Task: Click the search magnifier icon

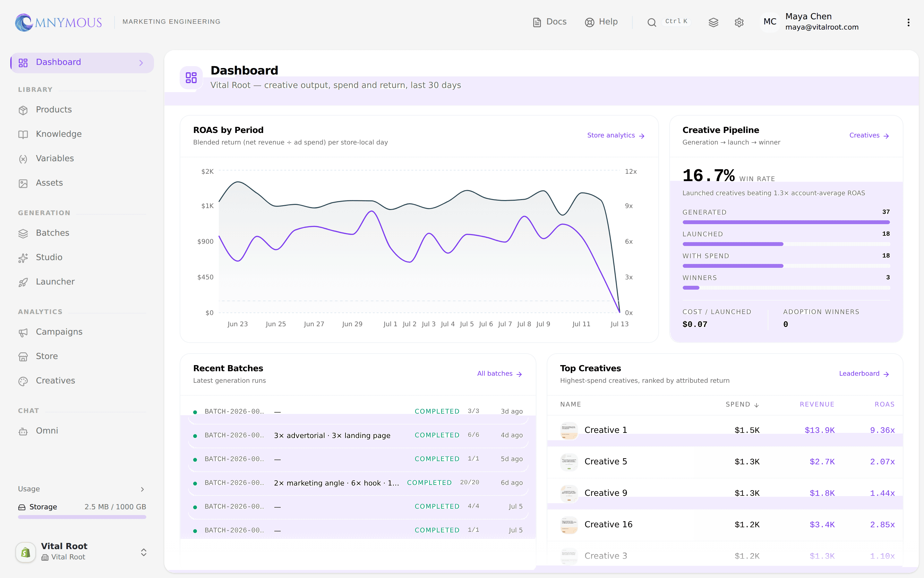Action: (652, 22)
